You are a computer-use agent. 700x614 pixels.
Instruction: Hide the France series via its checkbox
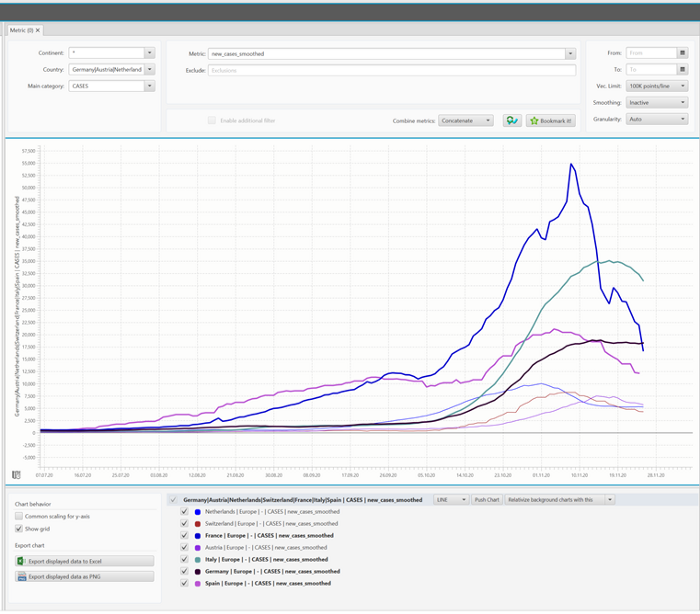184,535
